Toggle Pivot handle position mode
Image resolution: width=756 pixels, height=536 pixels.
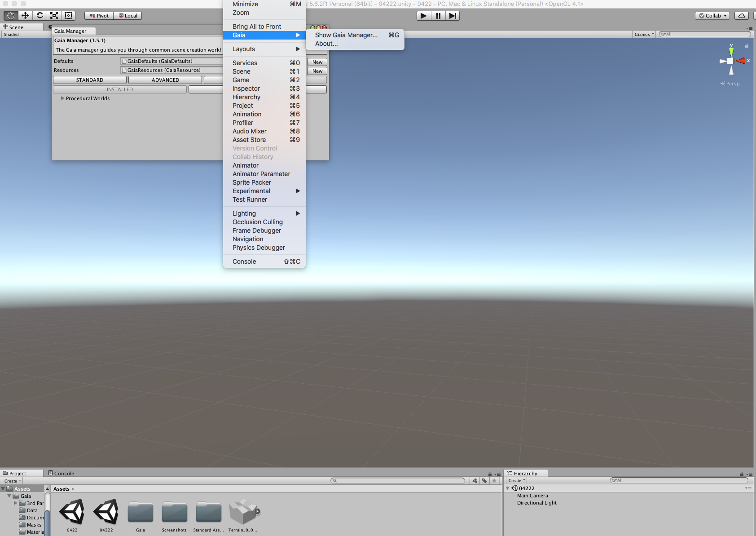point(99,16)
